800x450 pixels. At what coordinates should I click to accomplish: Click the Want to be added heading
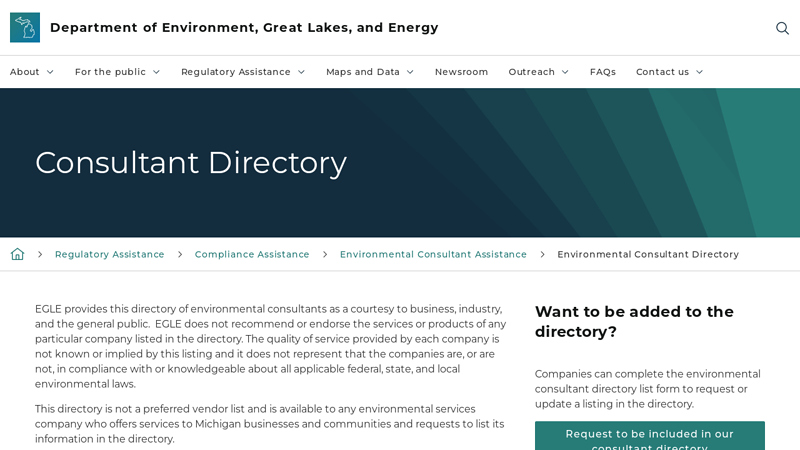[x=634, y=321]
